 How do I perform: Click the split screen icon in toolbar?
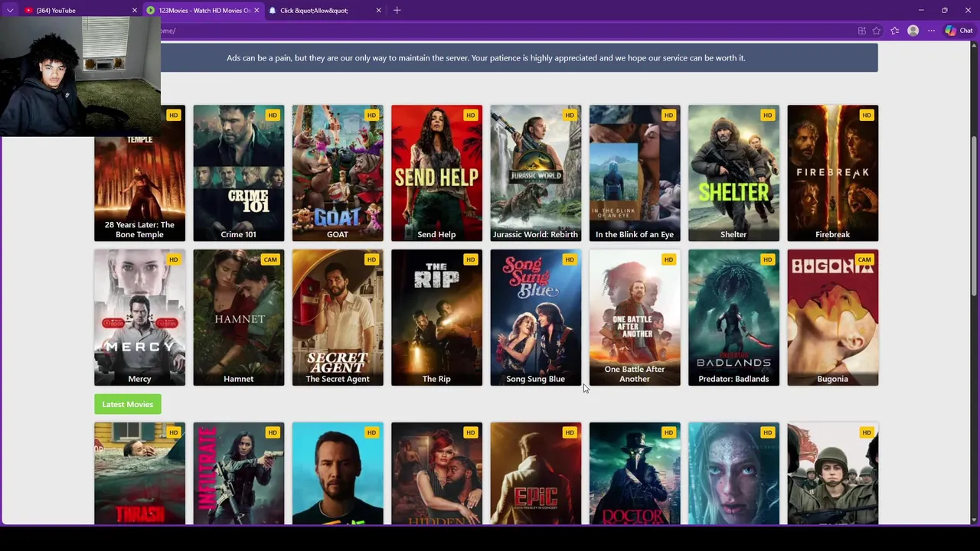coord(862,31)
